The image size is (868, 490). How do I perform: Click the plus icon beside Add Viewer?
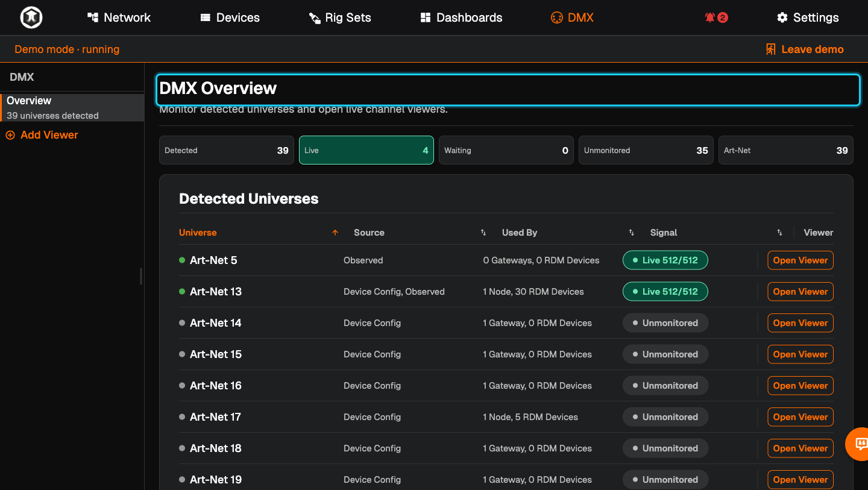pyautogui.click(x=10, y=135)
